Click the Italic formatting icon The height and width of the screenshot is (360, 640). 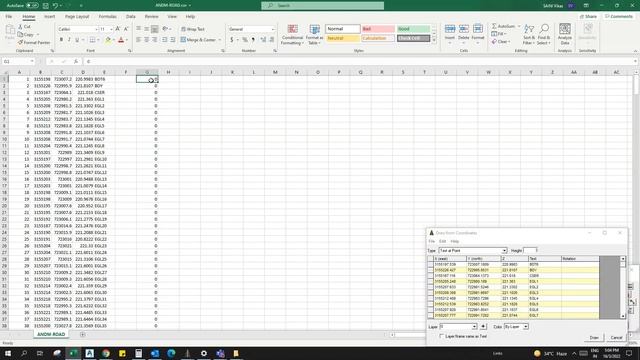(69, 40)
